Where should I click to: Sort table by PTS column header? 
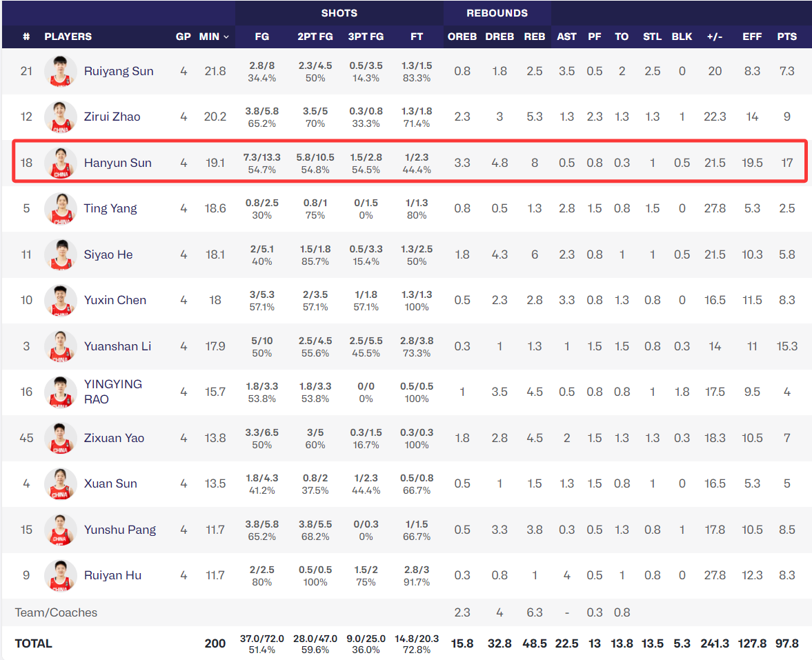[x=786, y=37]
